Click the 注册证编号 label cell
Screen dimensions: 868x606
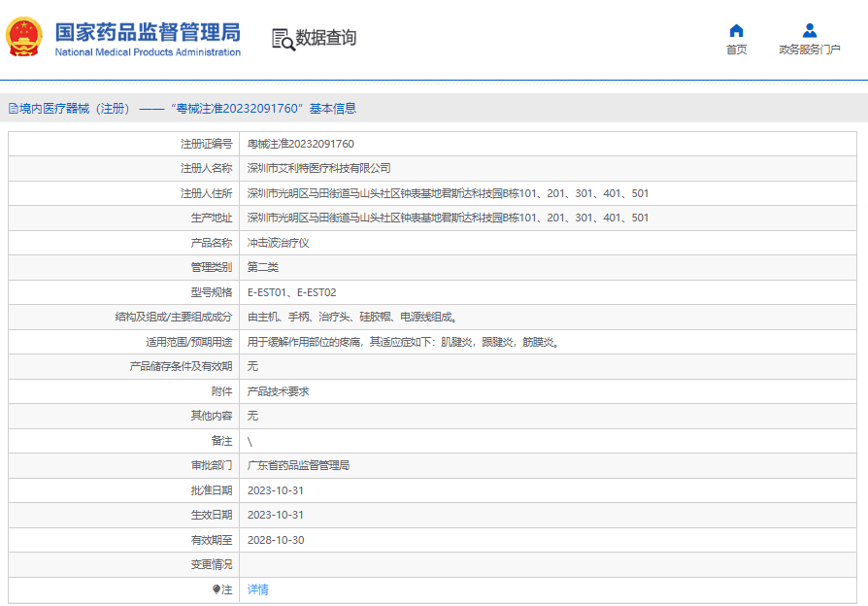pos(123,144)
